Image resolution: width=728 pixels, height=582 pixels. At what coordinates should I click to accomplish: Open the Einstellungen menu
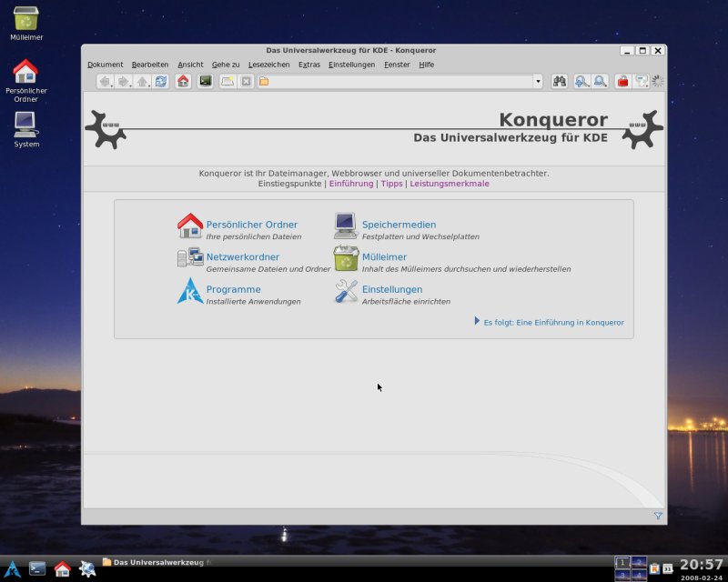point(352,65)
